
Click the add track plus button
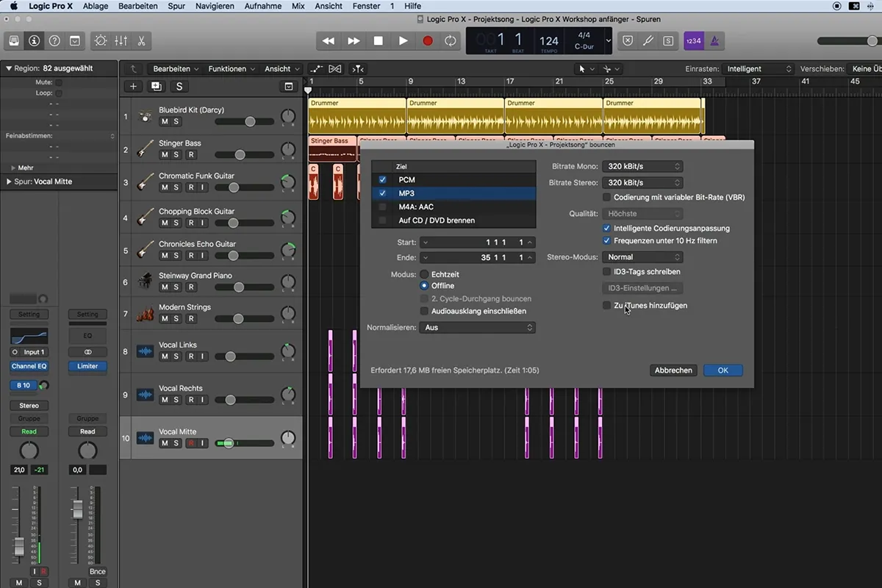[133, 86]
